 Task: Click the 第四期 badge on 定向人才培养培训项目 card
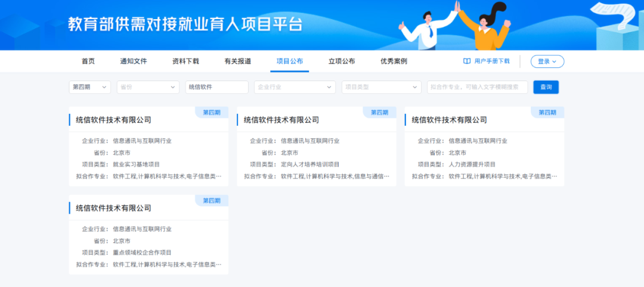(379, 112)
